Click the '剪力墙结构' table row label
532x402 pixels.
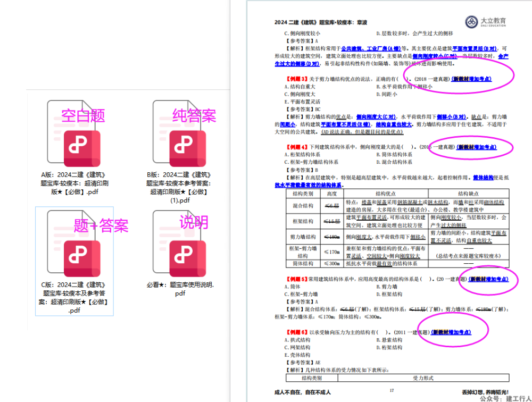[x=303, y=237]
